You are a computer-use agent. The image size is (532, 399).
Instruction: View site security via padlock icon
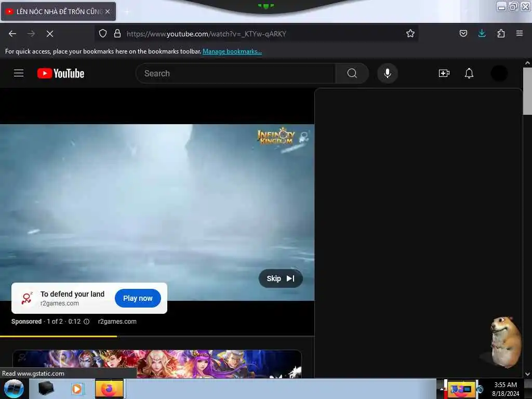pos(117,34)
